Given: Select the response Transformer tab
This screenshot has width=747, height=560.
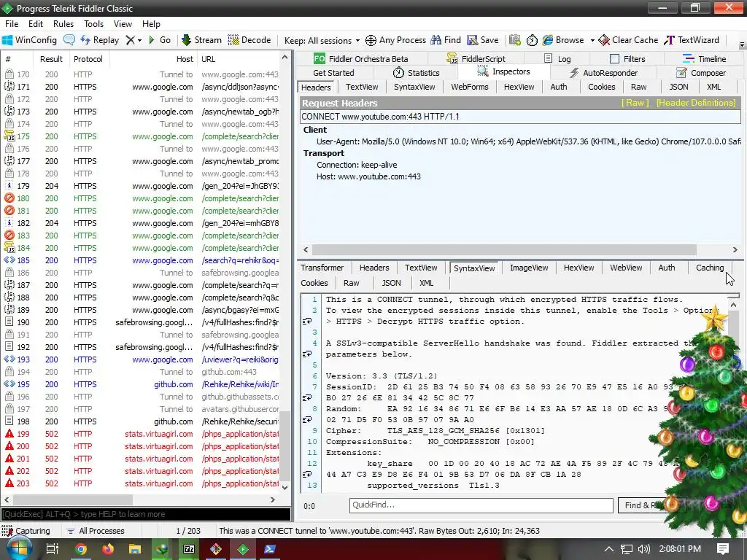Looking at the screenshot, I should (322, 268).
